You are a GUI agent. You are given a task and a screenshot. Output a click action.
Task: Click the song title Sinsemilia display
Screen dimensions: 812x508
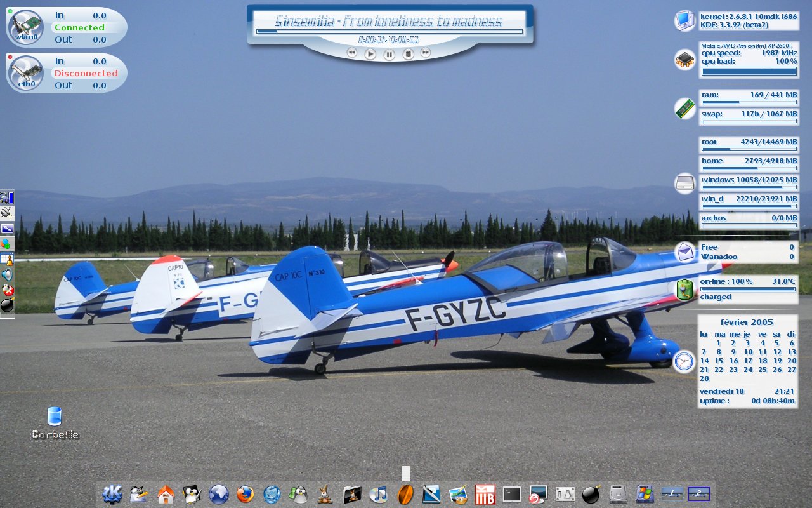pos(388,22)
